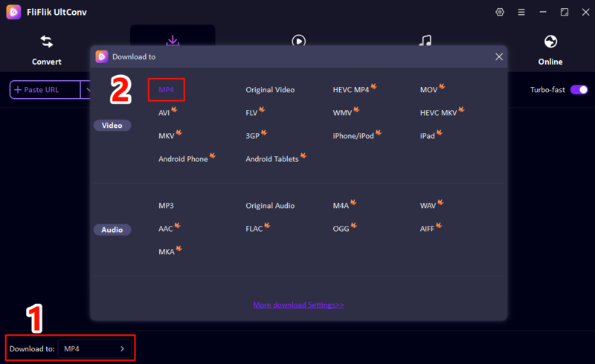Choose MP4 video format
595x364 pixels.
click(x=166, y=90)
